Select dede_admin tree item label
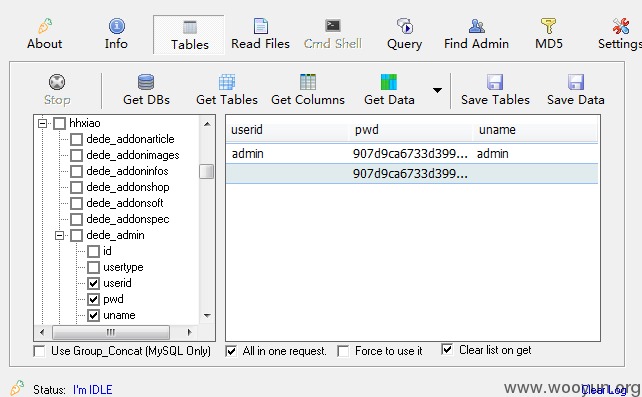 click(115, 235)
